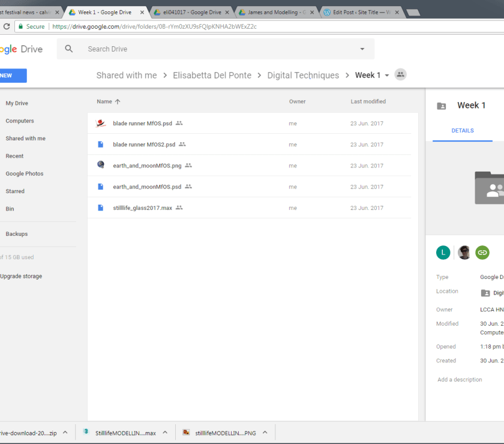
Task: Open Shared with me in sidebar
Action: (25, 139)
